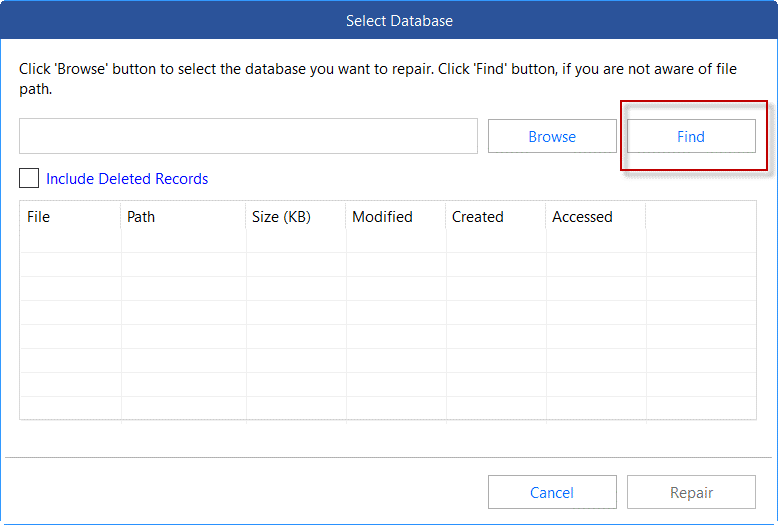
Task: Select the File column header
Action: pos(70,217)
